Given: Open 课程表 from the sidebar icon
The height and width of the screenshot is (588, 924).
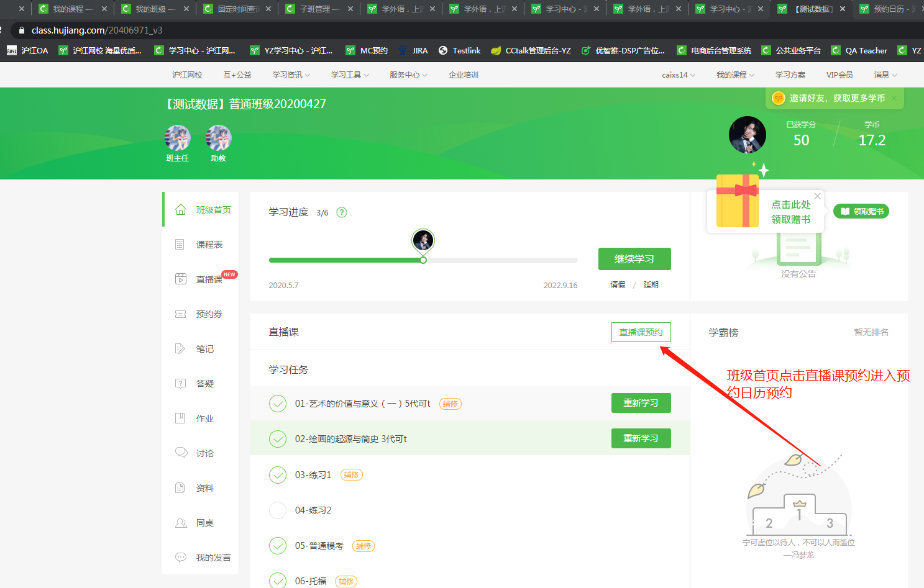Looking at the screenshot, I should click(x=180, y=245).
